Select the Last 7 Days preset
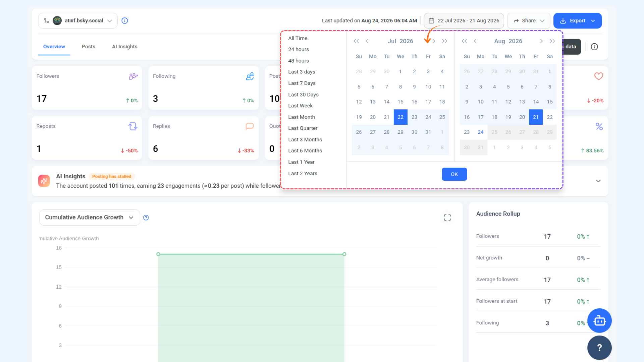This screenshot has height=362, width=644. pos(302,83)
